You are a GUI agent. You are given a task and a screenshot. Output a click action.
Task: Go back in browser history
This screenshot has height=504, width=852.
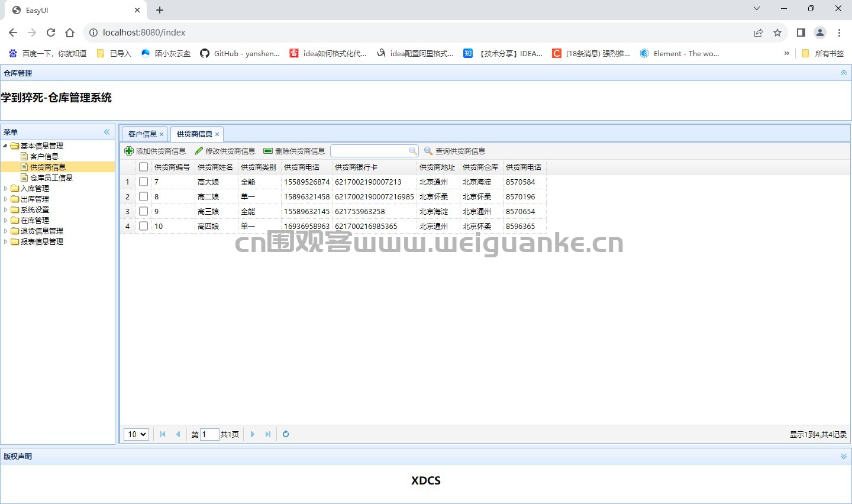(13, 33)
